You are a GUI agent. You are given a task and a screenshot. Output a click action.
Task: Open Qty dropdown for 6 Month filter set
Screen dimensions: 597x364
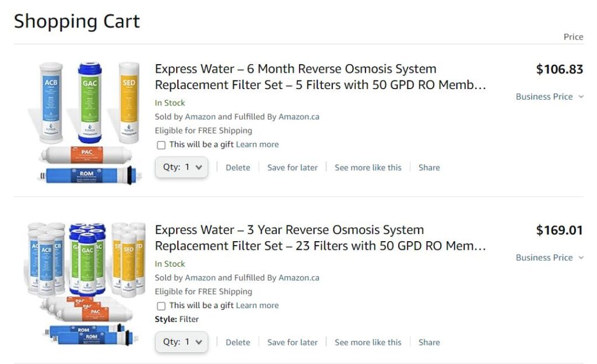182,167
